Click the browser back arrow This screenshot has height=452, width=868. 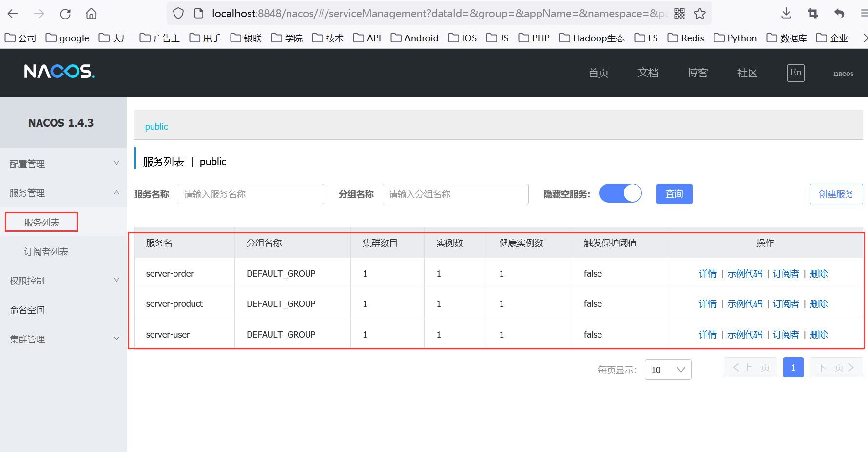pyautogui.click(x=13, y=14)
